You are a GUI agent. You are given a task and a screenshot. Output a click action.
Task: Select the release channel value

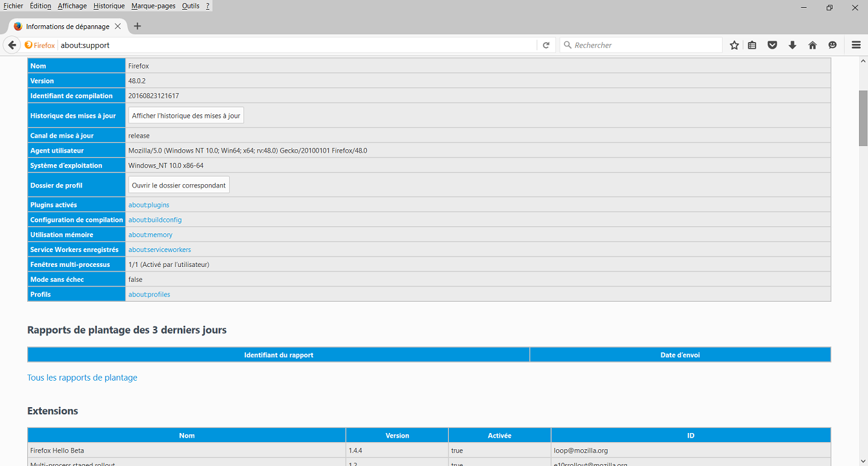click(139, 136)
